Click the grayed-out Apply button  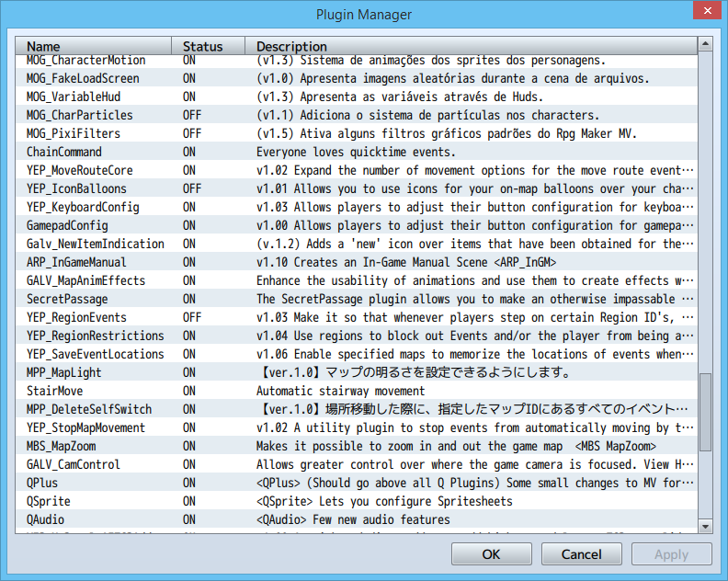coord(671,554)
